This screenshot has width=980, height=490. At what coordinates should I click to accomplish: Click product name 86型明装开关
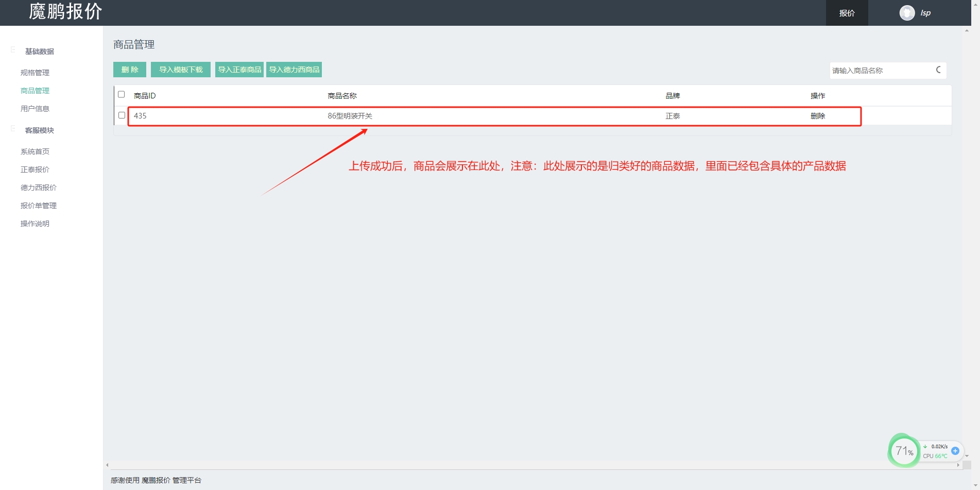click(x=350, y=116)
